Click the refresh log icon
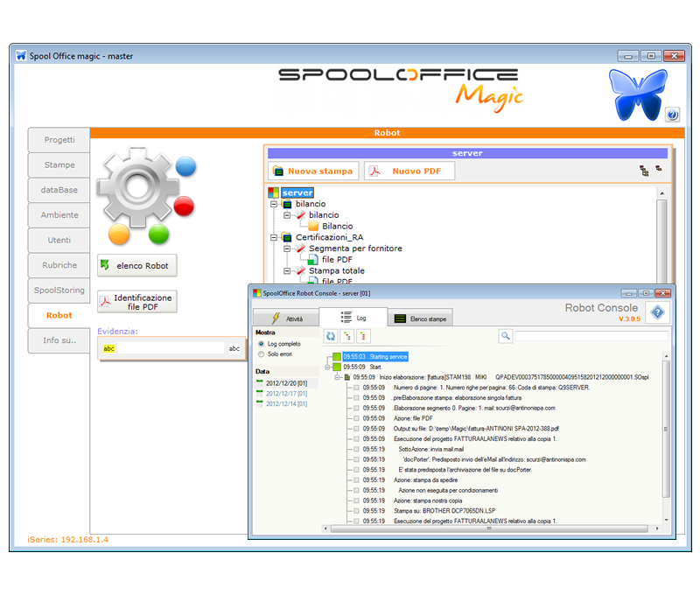 coord(331,336)
